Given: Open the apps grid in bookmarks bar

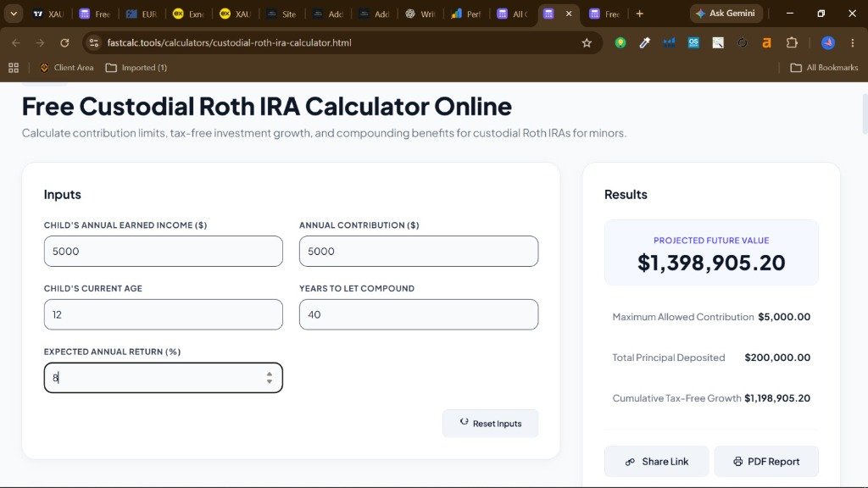Looking at the screenshot, I should (x=14, y=68).
